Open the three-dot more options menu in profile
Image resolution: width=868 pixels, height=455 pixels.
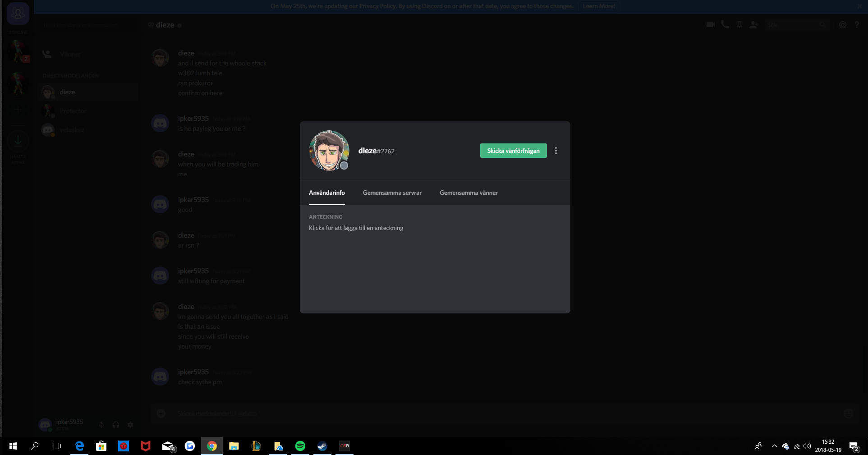click(556, 151)
